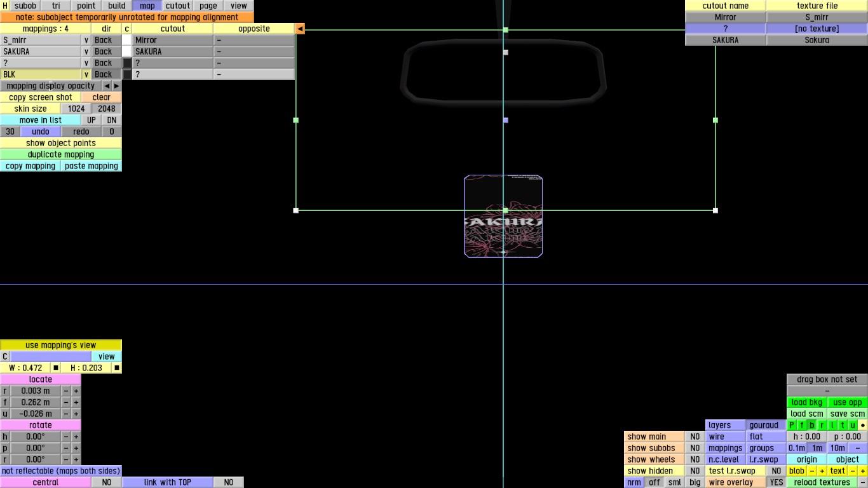Select the green r view direction button
Image resolution: width=868 pixels, height=488 pixels.
pos(822,425)
